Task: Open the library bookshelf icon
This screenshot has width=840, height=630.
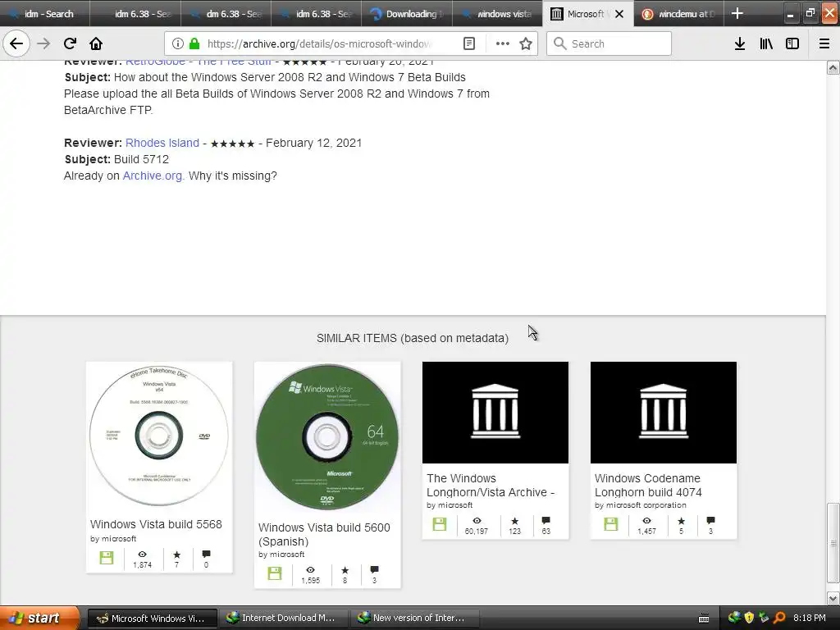Action: (766, 44)
